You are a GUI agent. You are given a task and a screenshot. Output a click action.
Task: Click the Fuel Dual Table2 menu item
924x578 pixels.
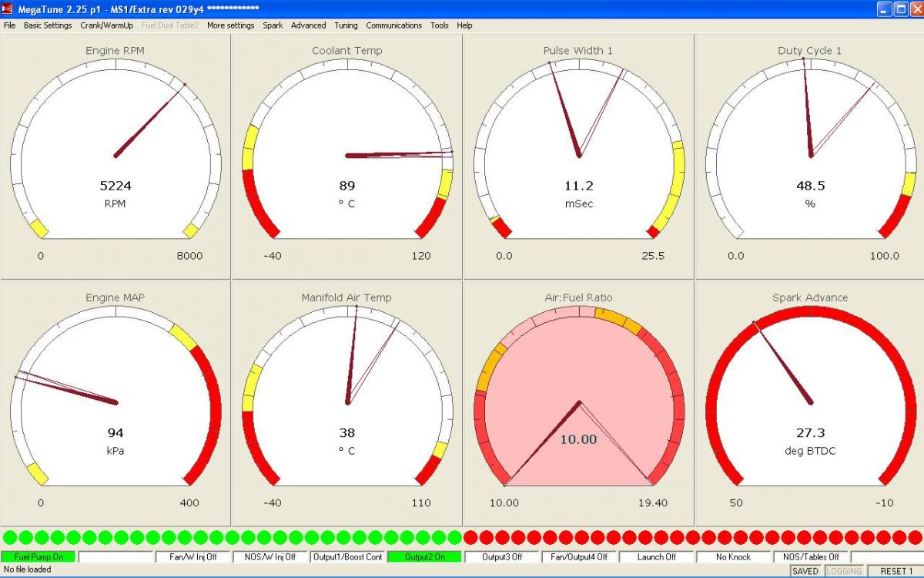[x=170, y=25]
